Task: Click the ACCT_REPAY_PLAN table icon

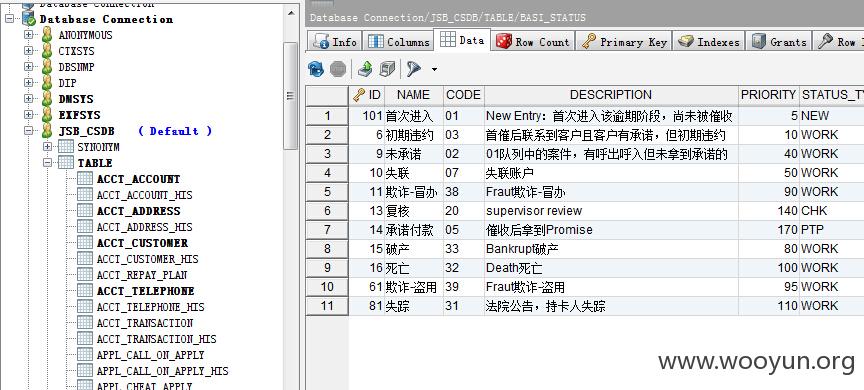Action: [x=84, y=275]
